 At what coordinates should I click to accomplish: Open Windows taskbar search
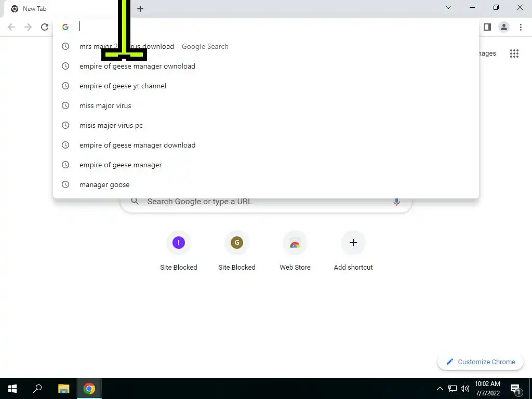coord(37,389)
